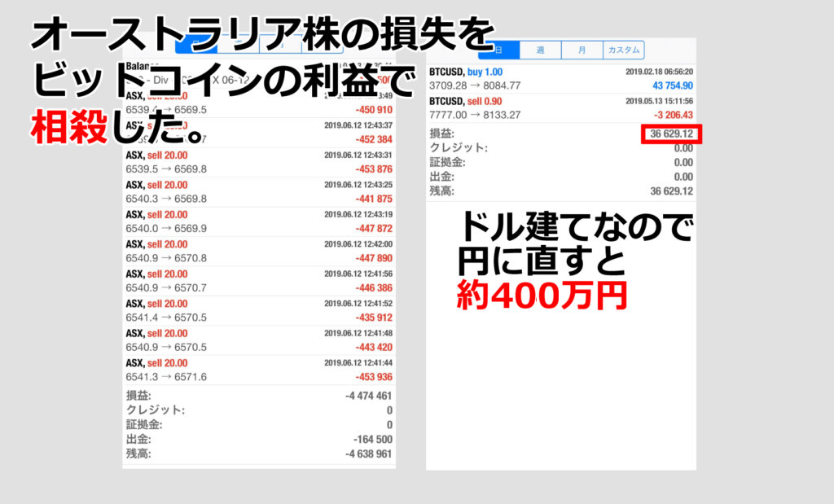Select ASX sell trade at 12:43:31
Screen dimensions: 834x504
[259, 162]
